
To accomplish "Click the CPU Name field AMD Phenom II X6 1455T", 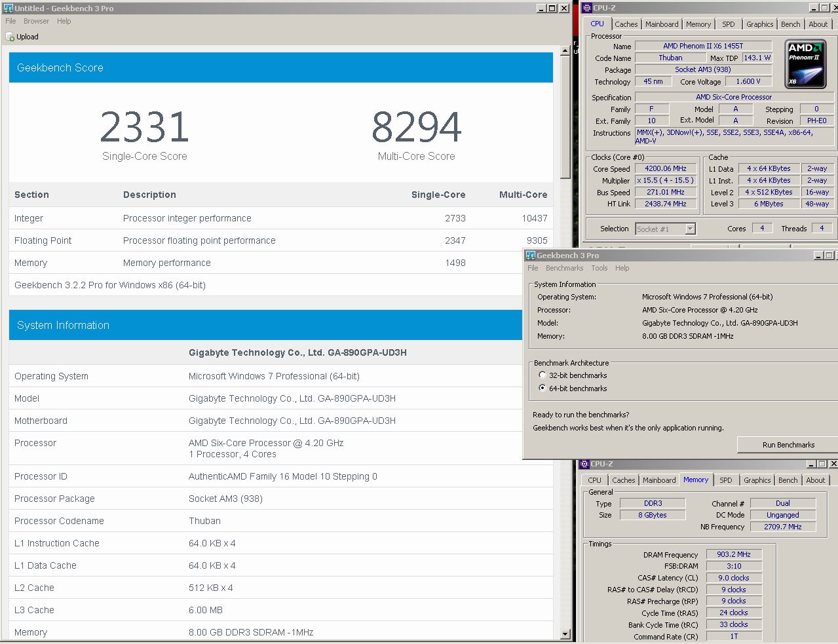I will (703, 46).
